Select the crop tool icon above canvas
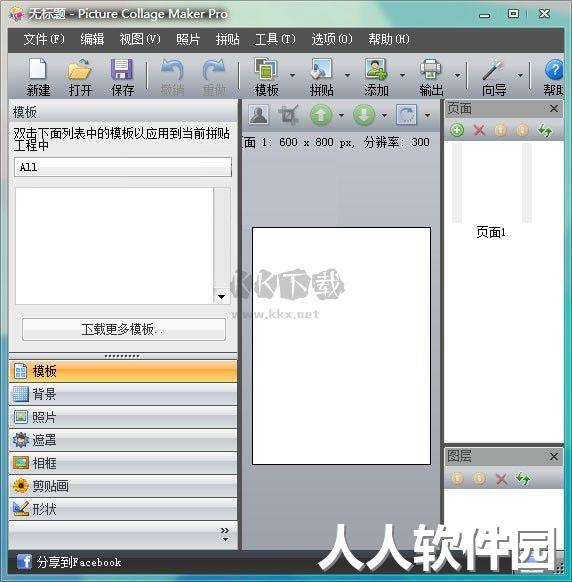Viewport: 572px width, 582px height. click(289, 115)
